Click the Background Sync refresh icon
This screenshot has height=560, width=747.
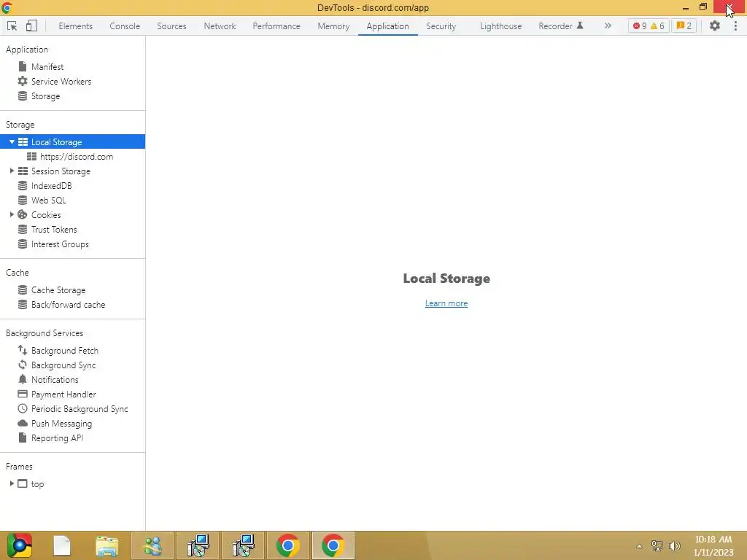pyautogui.click(x=23, y=365)
